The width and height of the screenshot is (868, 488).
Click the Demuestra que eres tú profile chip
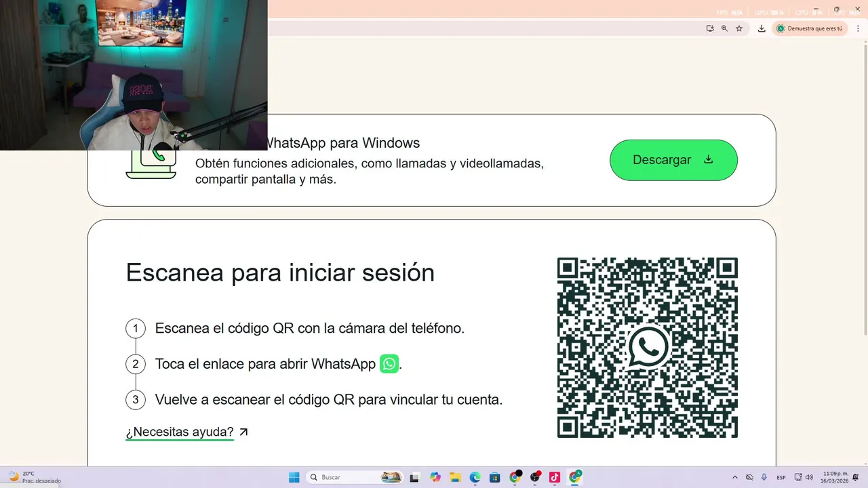point(810,28)
